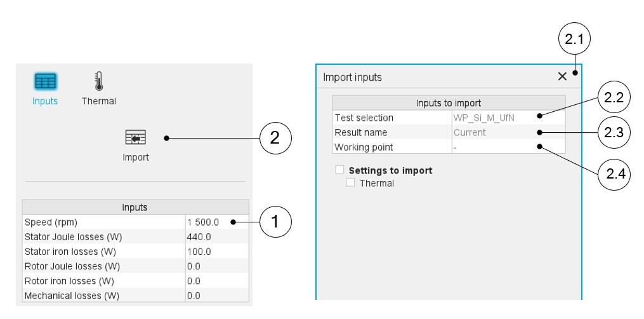The width and height of the screenshot is (644, 319).
Task: Select the Stator iron losses value
Action: (x=216, y=252)
